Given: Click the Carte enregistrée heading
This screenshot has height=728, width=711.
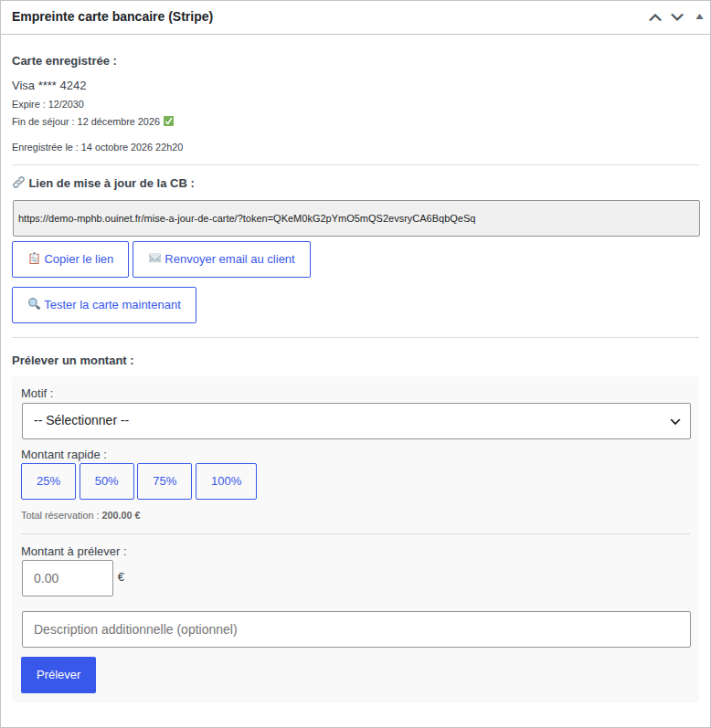Looking at the screenshot, I should (64, 61).
